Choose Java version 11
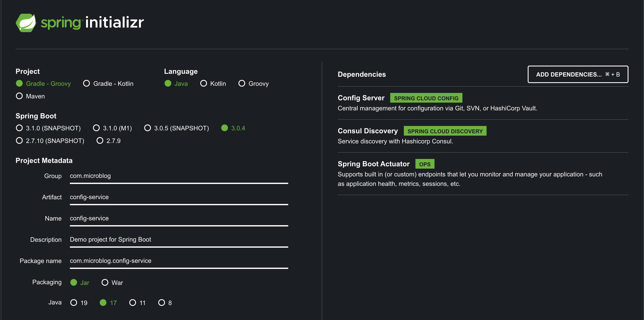 132,303
